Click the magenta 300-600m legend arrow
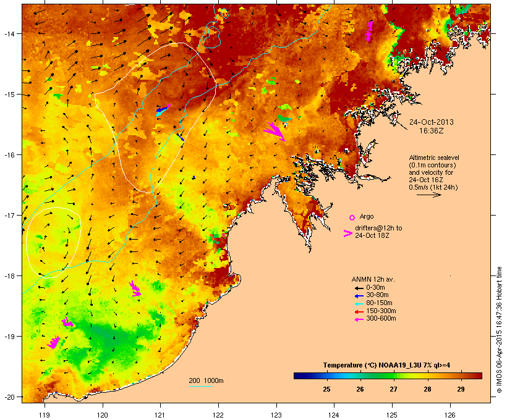Screen dimensions: 507x420 click(359, 319)
